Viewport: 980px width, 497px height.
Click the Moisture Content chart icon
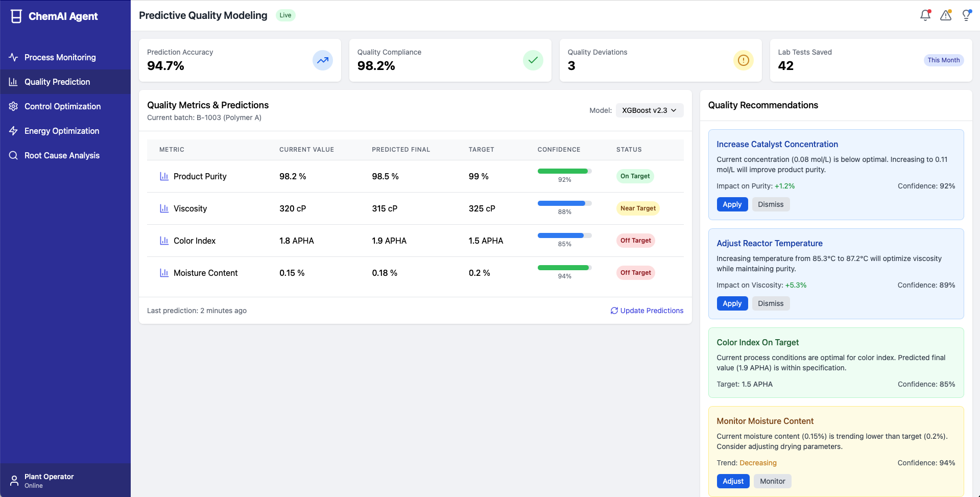[x=164, y=273]
